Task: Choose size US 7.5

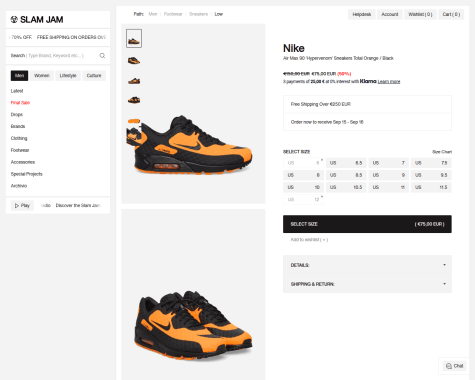Action: tap(431, 163)
